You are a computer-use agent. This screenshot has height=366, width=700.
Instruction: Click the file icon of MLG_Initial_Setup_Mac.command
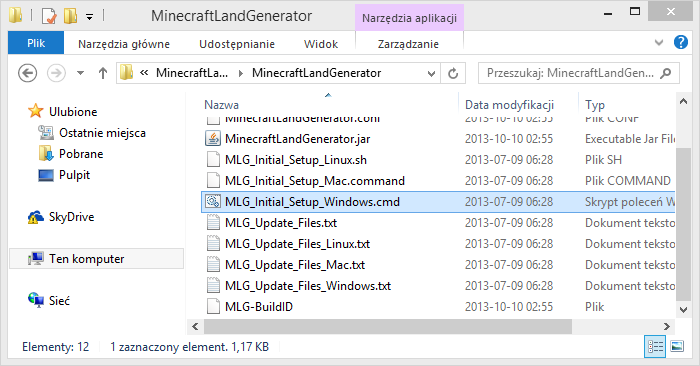[x=213, y=181]
